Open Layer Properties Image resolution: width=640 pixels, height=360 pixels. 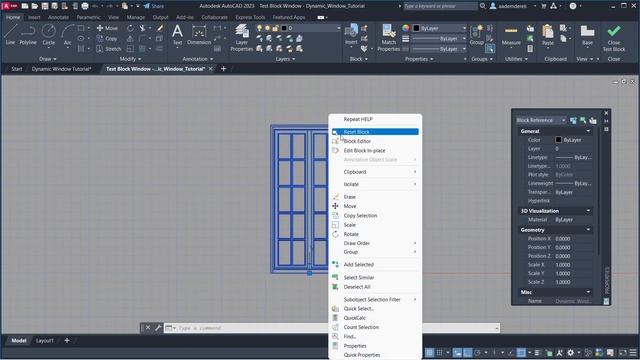pyautogui.click(x=242, y=38)
